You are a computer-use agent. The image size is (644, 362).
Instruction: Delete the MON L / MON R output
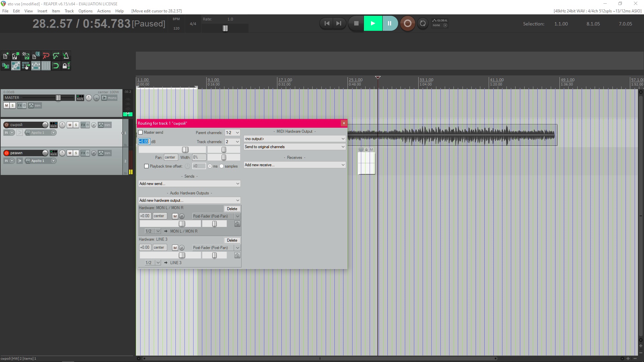tap(232, 209)
